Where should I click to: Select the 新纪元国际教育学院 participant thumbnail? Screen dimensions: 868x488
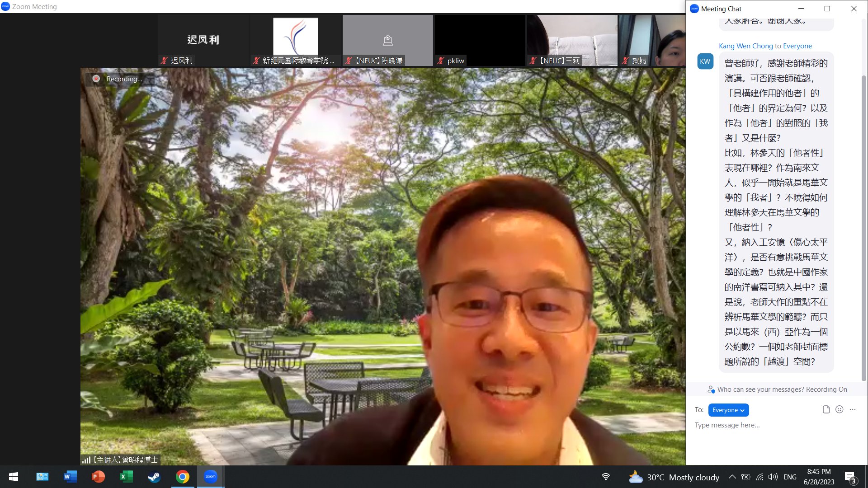(x=296, y=40)
